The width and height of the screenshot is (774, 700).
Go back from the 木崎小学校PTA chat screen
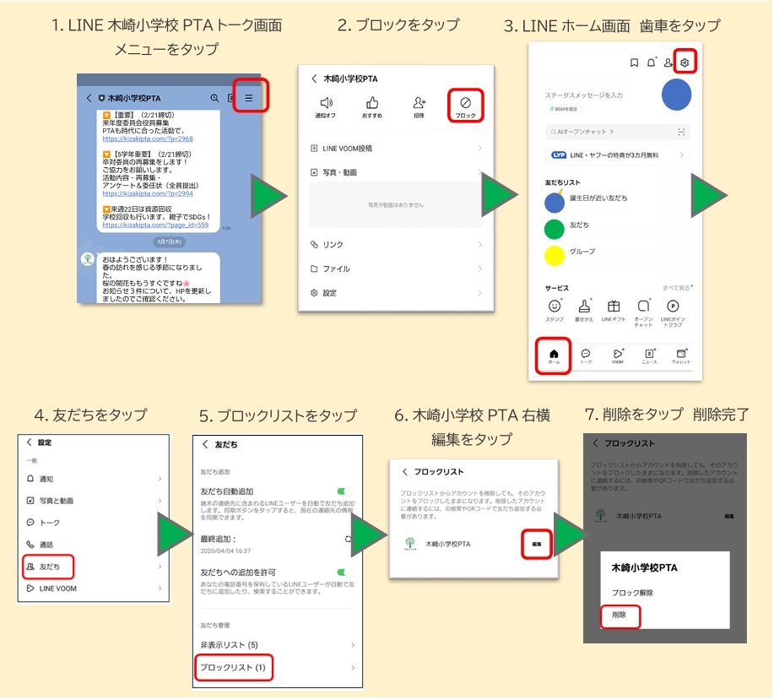point(89,98)
